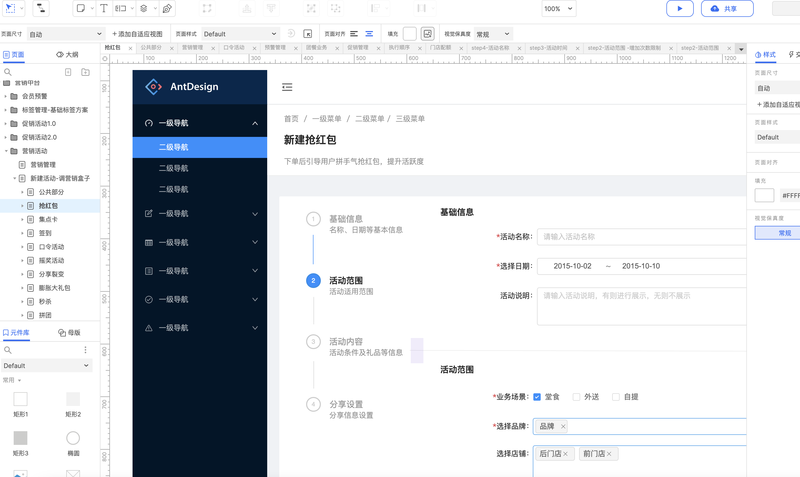Select the 集点卡 page in tree
Screen dimensions: 800x477
48,219
